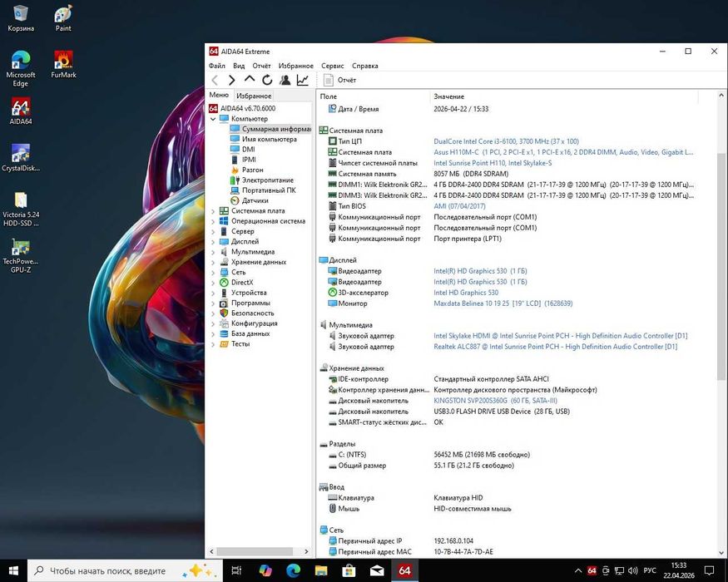Viewport: 728px width, 582px height.
Task: Click the horizontal scrollbar in the tree panel
Action: click(255, 551)
